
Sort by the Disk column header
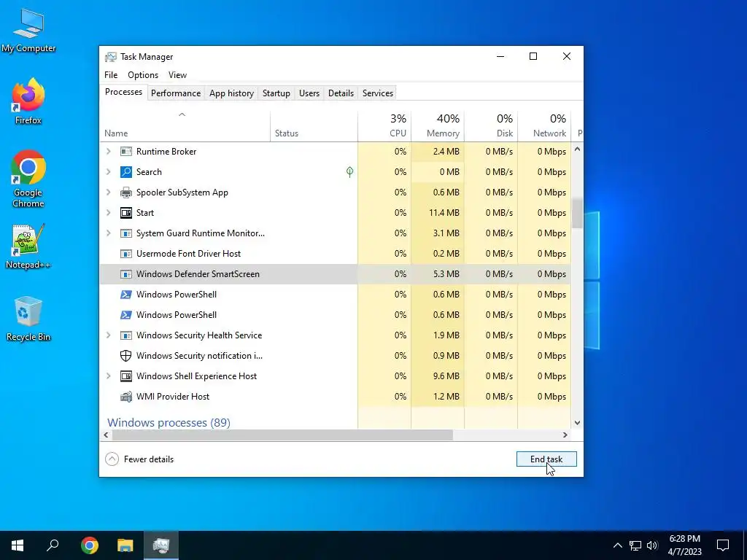click(491, 126)
